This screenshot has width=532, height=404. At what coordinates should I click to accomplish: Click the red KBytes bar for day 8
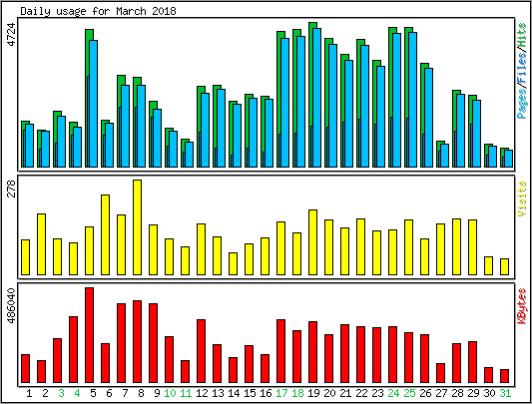coord(137,341)
